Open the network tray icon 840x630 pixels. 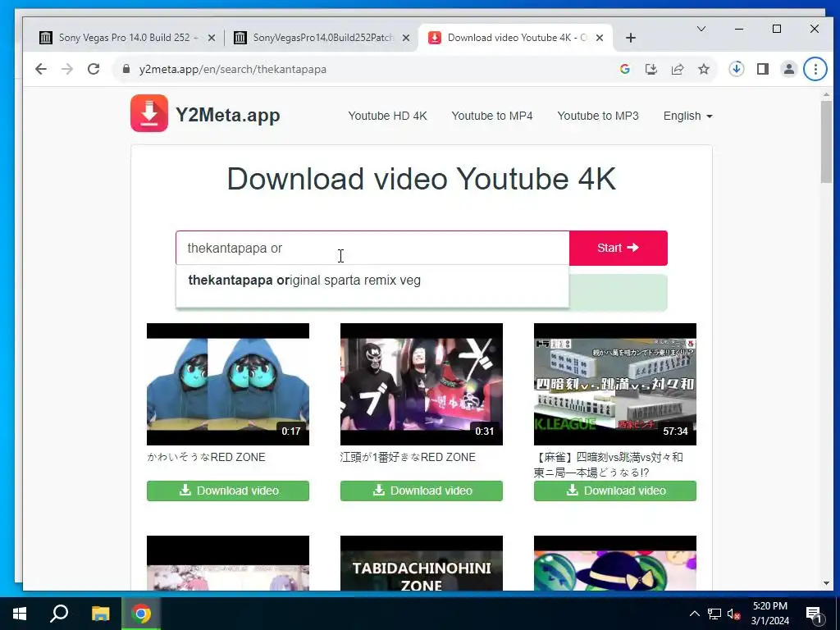point(714,614)
